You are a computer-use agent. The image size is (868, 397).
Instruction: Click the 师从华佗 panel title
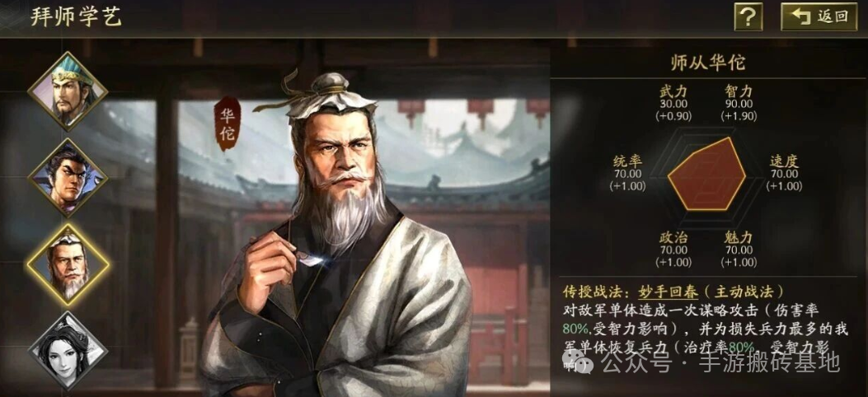(x=707, y=63)
